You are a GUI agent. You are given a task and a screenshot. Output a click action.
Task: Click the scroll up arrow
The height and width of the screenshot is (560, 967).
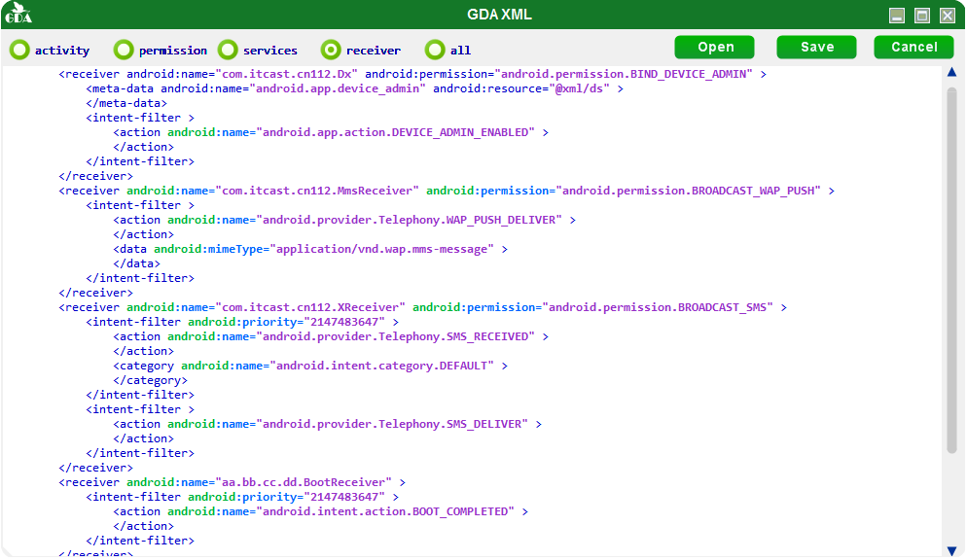click(x=951, y=72)
